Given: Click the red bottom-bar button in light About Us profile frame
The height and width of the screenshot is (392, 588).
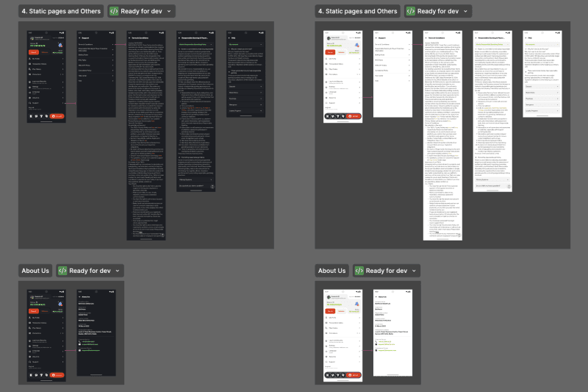Looking at the screenshot, I should click(354, 375).
